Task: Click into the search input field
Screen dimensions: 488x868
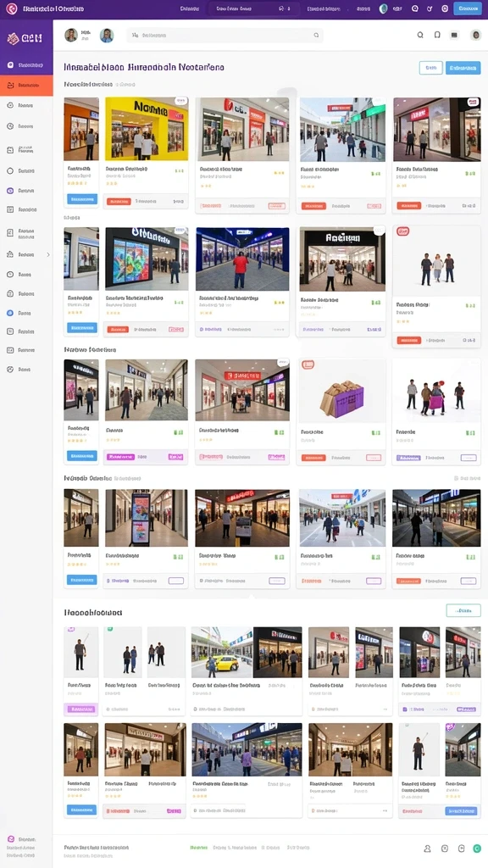Action: pos(225,35)
